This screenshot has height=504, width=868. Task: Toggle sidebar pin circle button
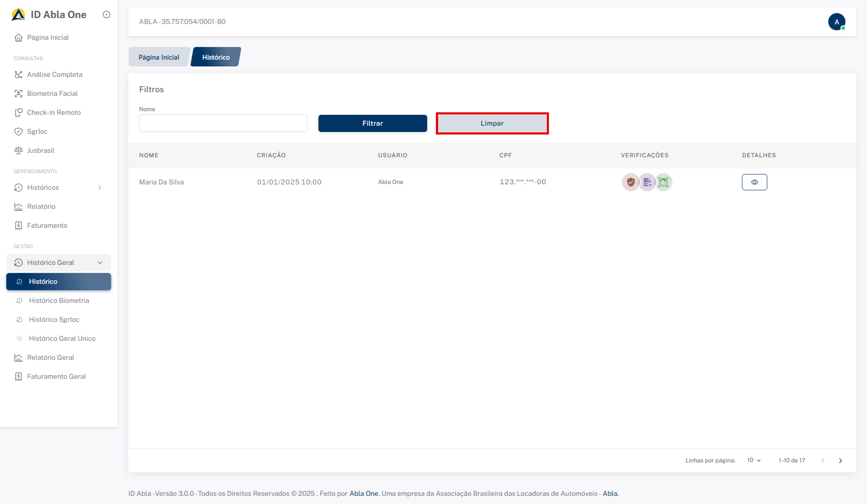[x=107, y=14]
